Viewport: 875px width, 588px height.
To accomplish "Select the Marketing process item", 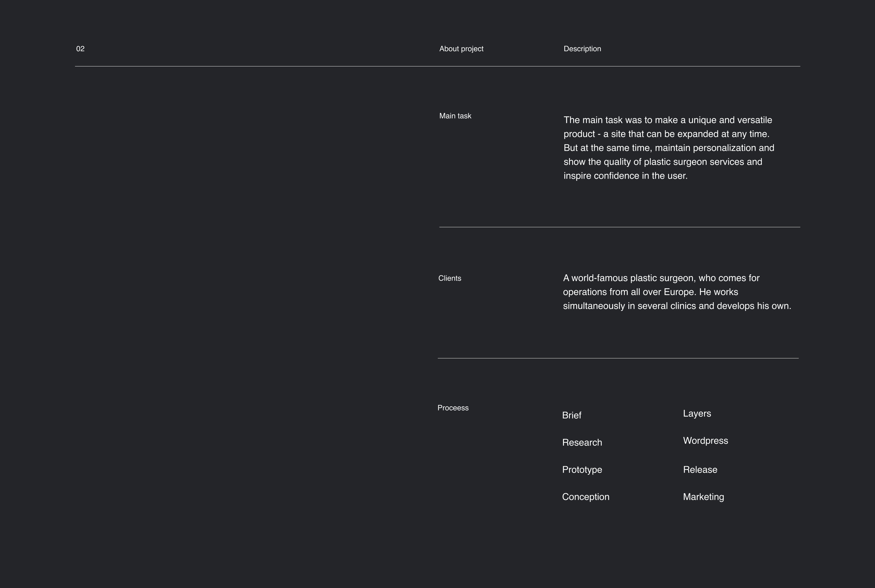I will click(x=703, y=497).
